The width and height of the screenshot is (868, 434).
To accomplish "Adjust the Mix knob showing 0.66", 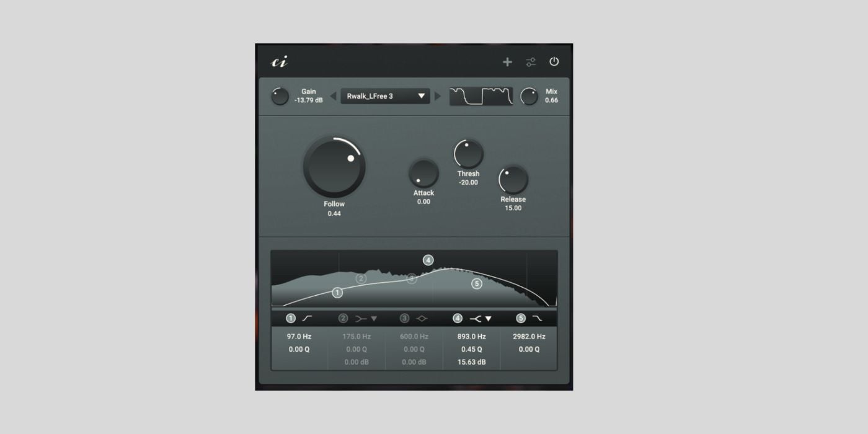I will 528,95.
